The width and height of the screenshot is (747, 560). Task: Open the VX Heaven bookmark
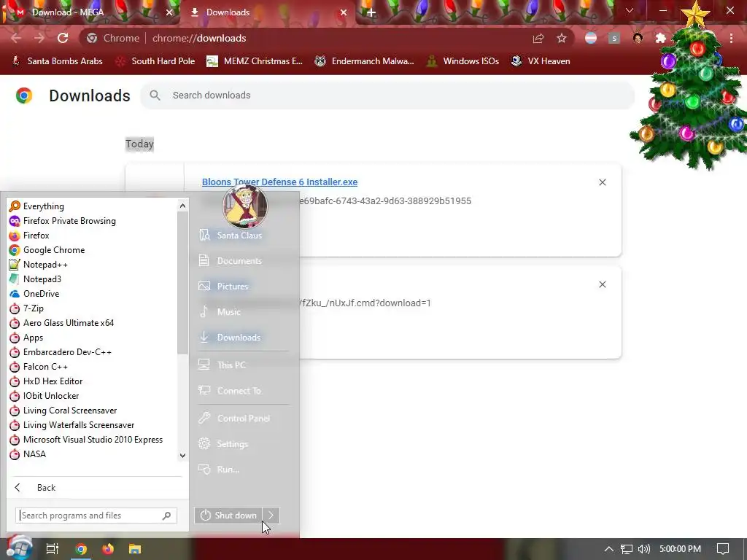point(541,61)
